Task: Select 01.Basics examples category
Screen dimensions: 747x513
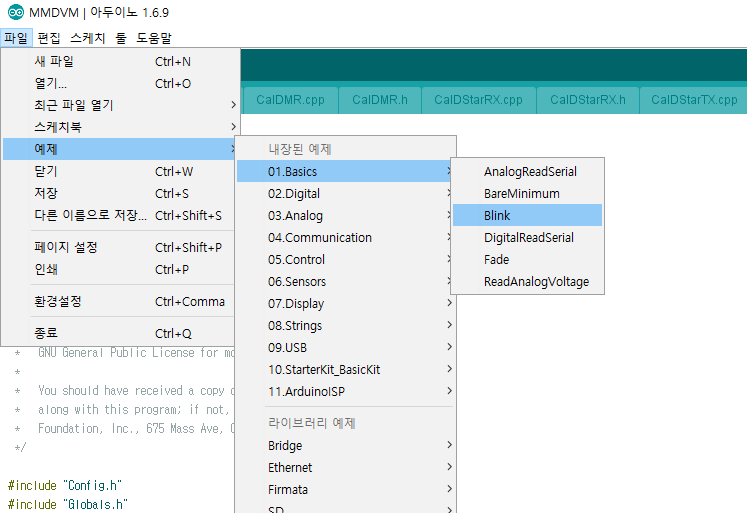Action: [345, 171]
